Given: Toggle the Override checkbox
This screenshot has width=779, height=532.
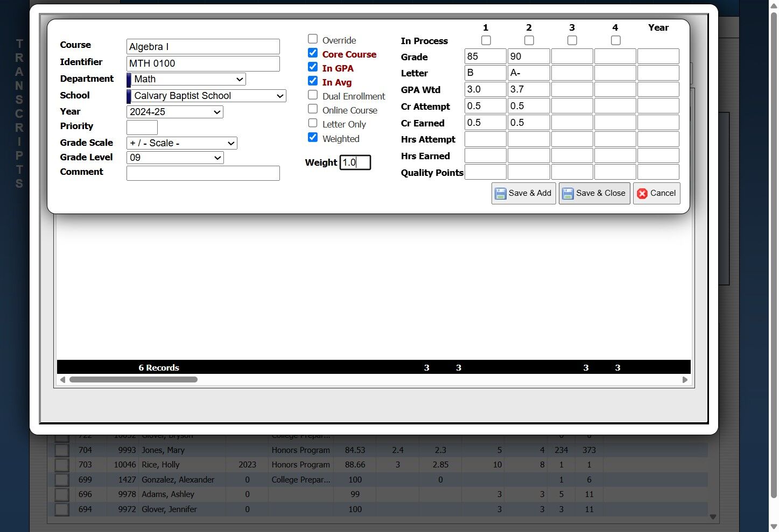Looking at the screenshot, I should click(x=313, y=39).
